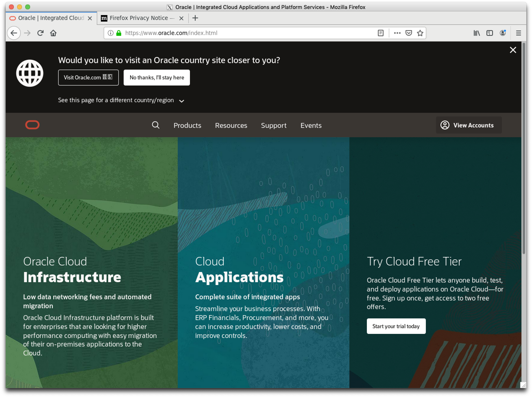Click Start your trial today
532x397 pixels.
(x=396, y=326)
